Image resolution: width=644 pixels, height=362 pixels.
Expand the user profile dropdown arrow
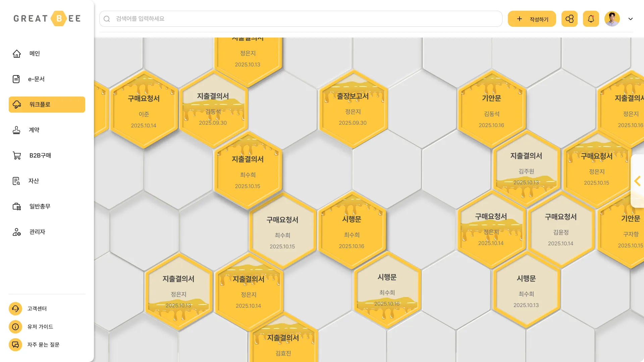pyautogui.click(x=630, y=19)
